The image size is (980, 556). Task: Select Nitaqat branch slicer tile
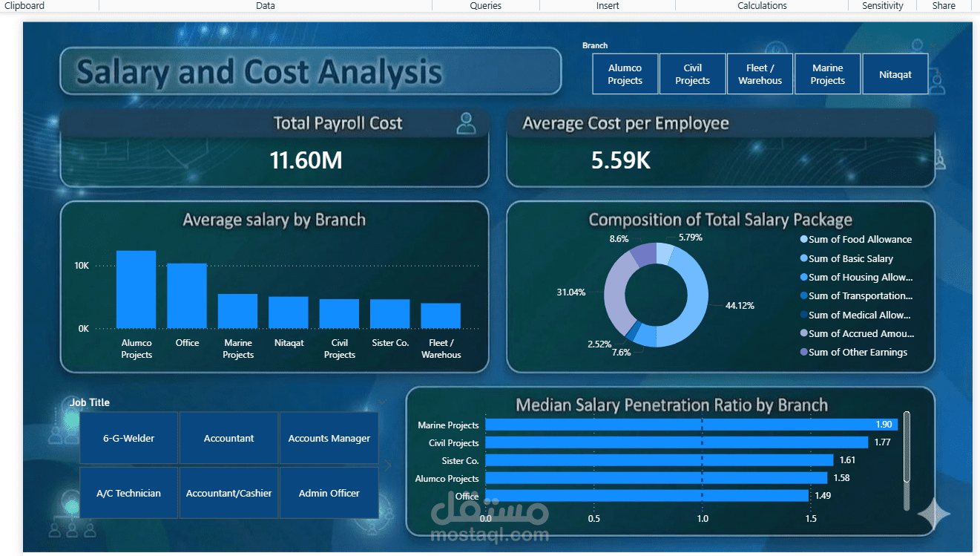[x=895, y=74]
